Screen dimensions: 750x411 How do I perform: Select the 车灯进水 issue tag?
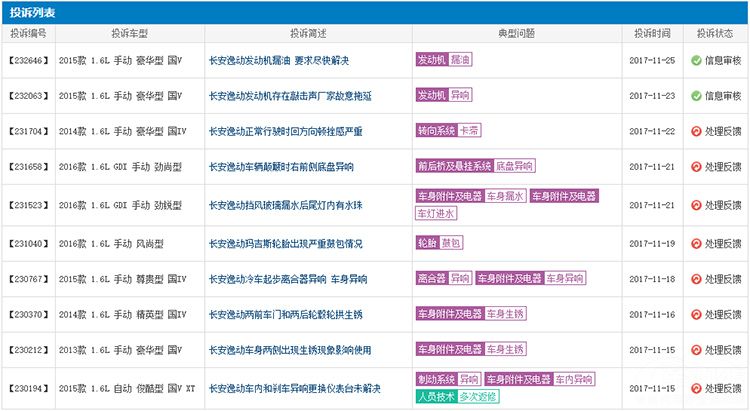click(436, 213)
